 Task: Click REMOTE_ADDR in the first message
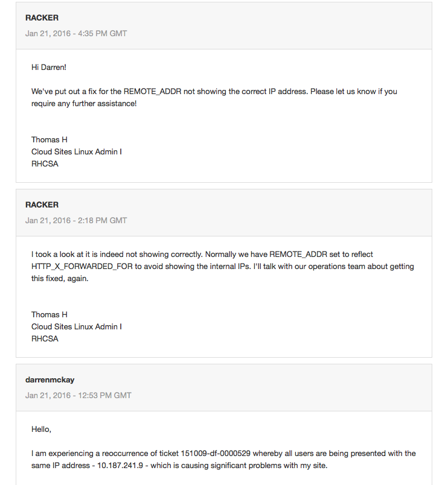(152, 92)
